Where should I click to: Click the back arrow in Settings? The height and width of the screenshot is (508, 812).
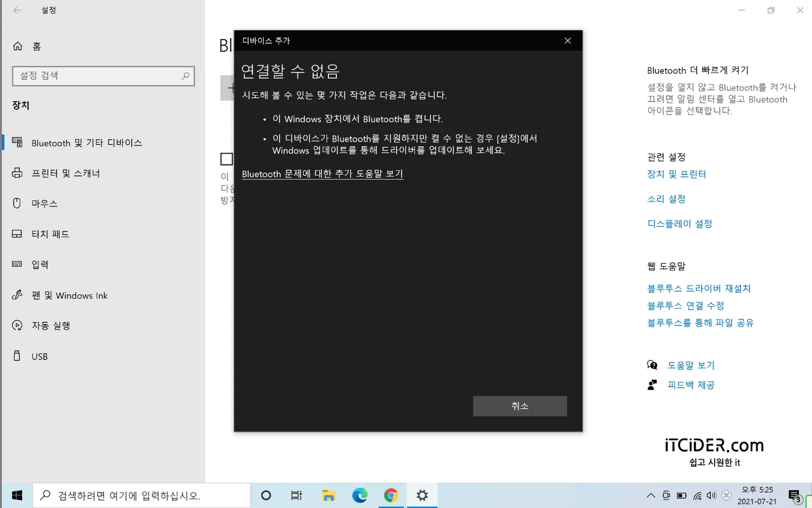17,10
